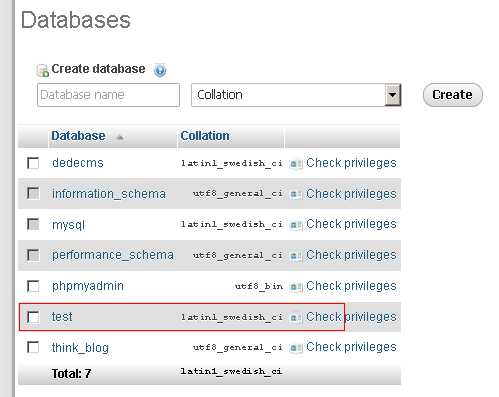Click privileges icon in think_blog row
Image resolution: width=499 pixels, height=397 pixels.
pos(295,348)
